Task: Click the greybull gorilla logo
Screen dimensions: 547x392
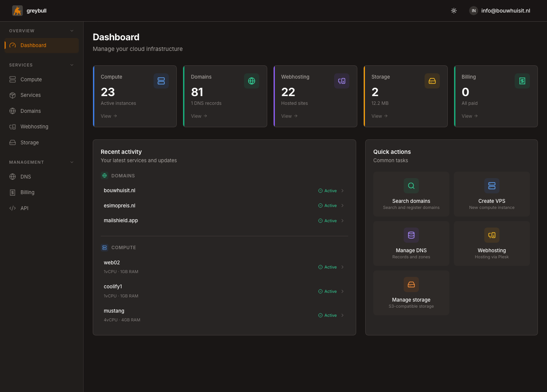Action: click(x=17, y=11)
